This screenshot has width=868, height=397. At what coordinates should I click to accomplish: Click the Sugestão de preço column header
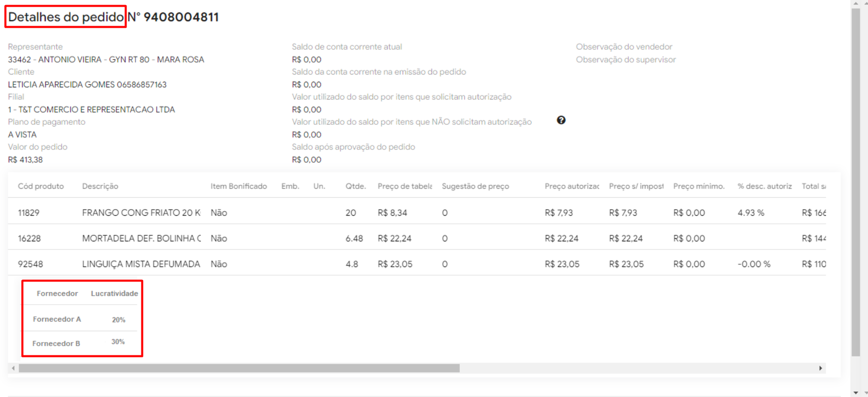coord(475,186)
